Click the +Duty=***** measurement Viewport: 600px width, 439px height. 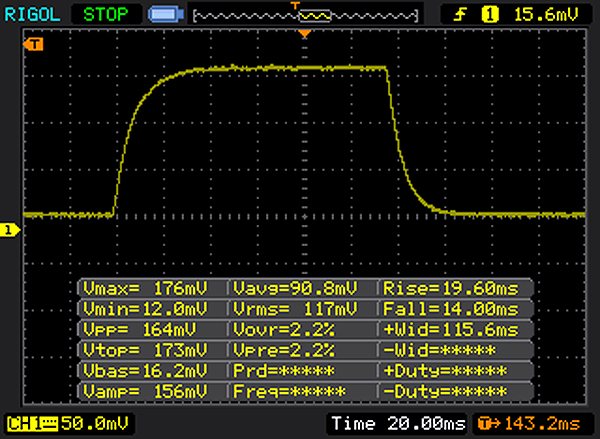445,370
